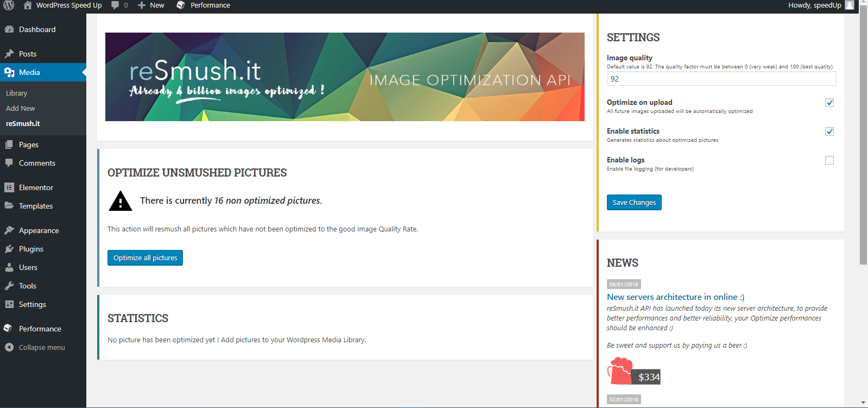Click the WordPress logo icon

pos(9,5)
